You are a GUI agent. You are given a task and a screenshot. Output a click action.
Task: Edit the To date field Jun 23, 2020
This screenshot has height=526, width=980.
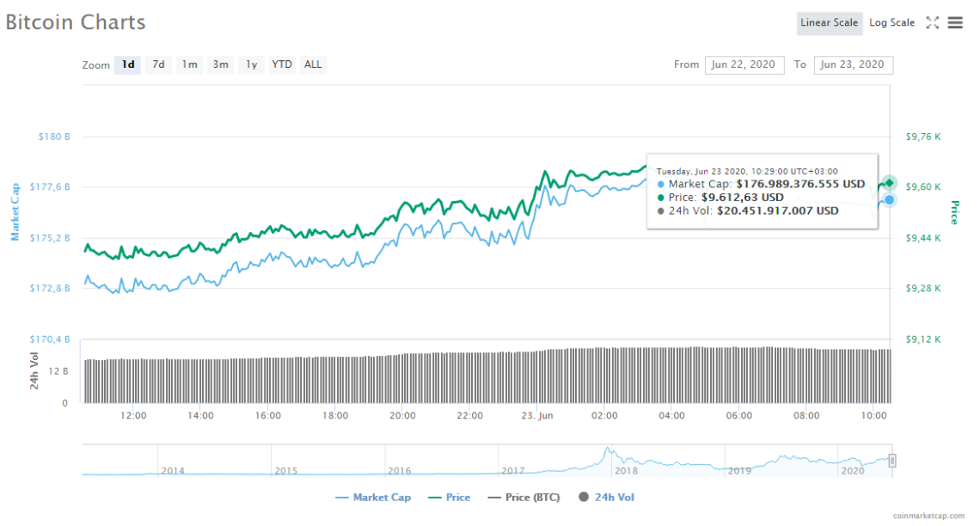[853, 65]
